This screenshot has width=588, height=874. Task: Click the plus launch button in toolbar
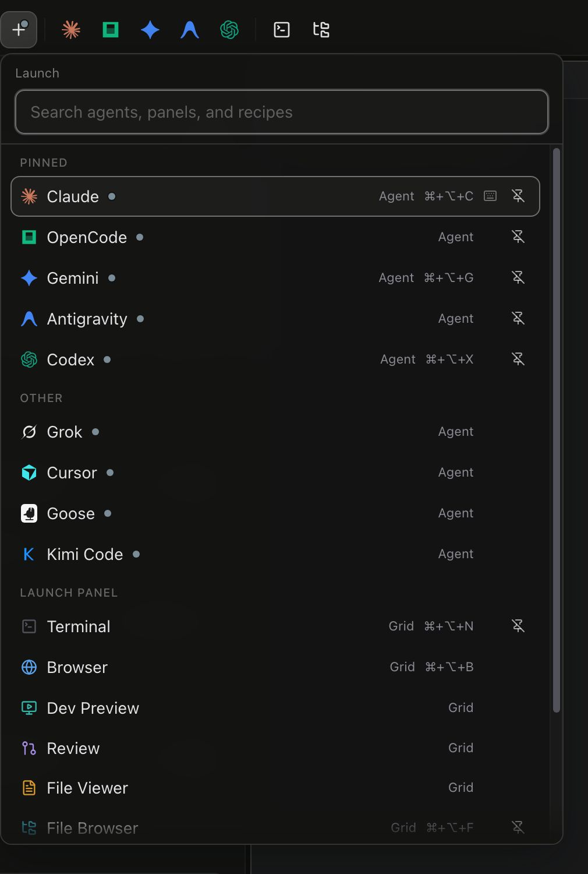pyautogui.click(x=19, y=29)
